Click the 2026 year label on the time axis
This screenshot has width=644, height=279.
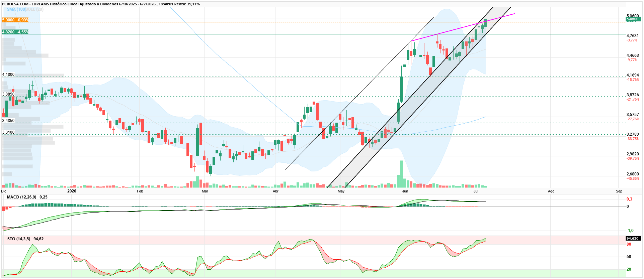[x=72, y=191]
